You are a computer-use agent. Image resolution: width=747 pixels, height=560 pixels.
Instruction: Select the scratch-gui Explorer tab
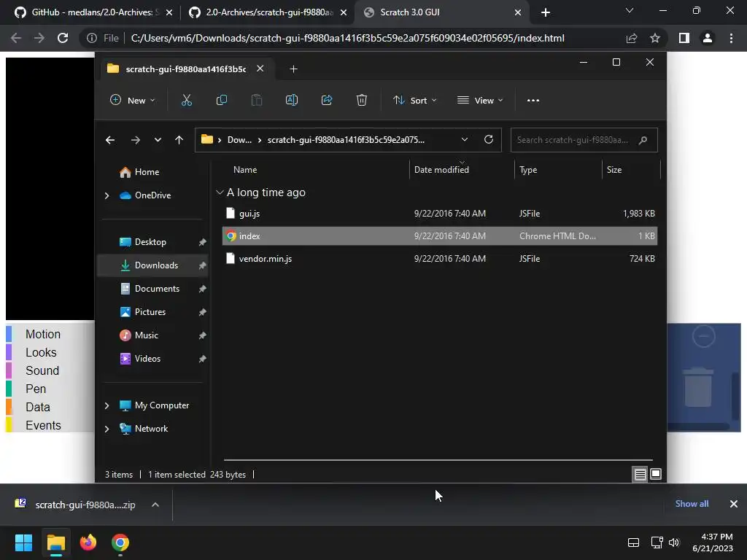click(x=186, y=69)
